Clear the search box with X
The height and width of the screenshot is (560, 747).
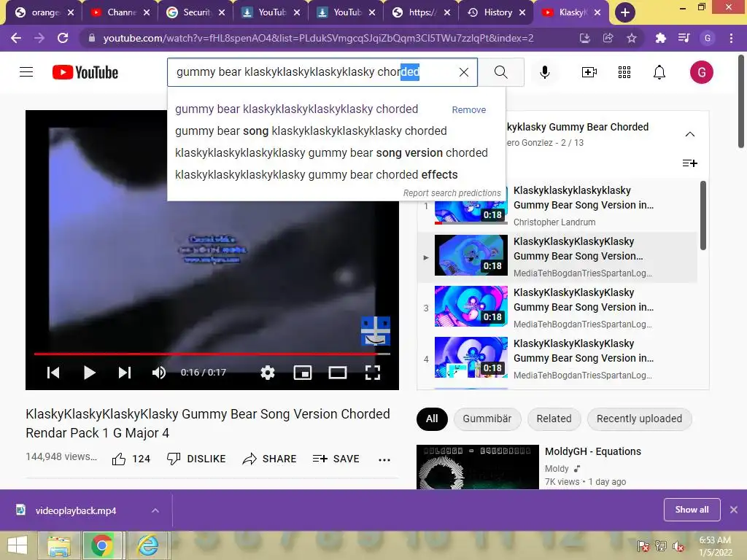[463, 72]
